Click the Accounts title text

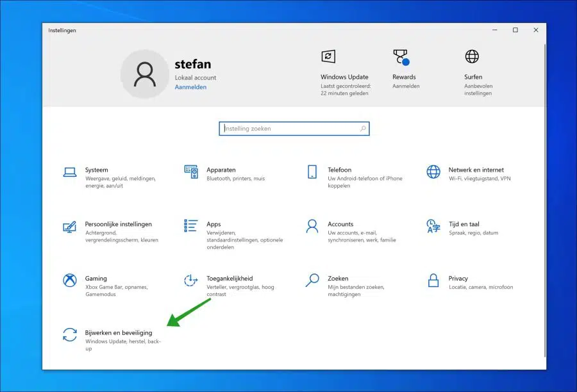(x=340, y=224)
